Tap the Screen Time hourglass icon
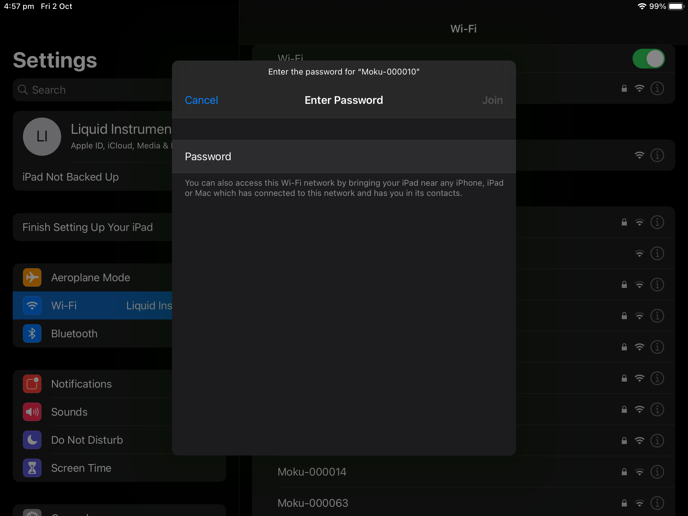This screenshot has width=688, height=516. [32, 468]
